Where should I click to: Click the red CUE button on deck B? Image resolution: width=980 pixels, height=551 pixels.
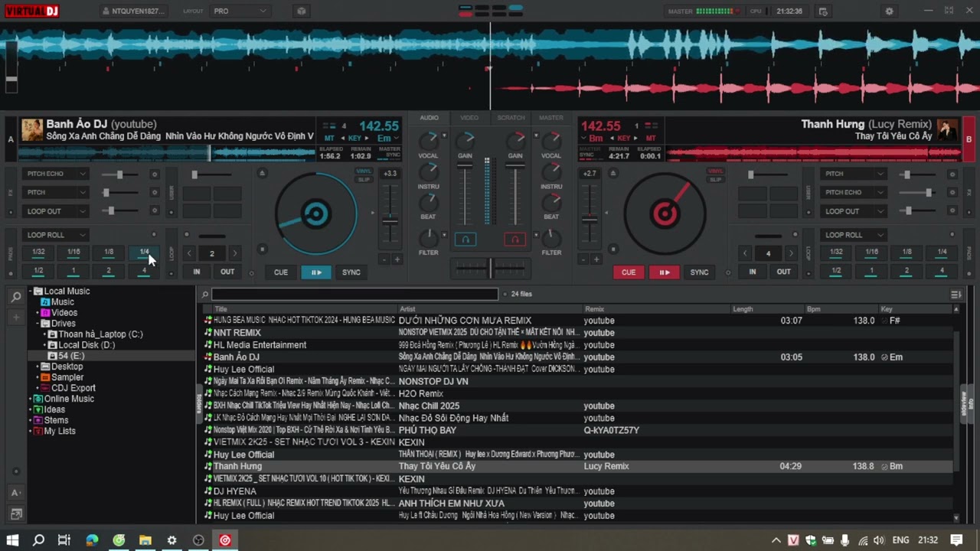(x=629, y=272)
